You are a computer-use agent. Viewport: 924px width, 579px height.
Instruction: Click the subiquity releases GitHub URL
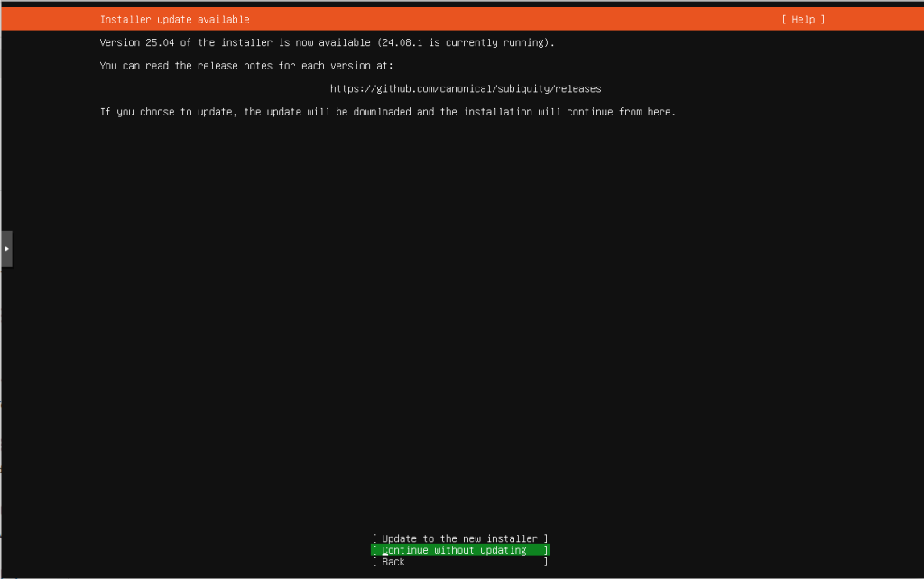pyautogui.click(x=465, y=89)
